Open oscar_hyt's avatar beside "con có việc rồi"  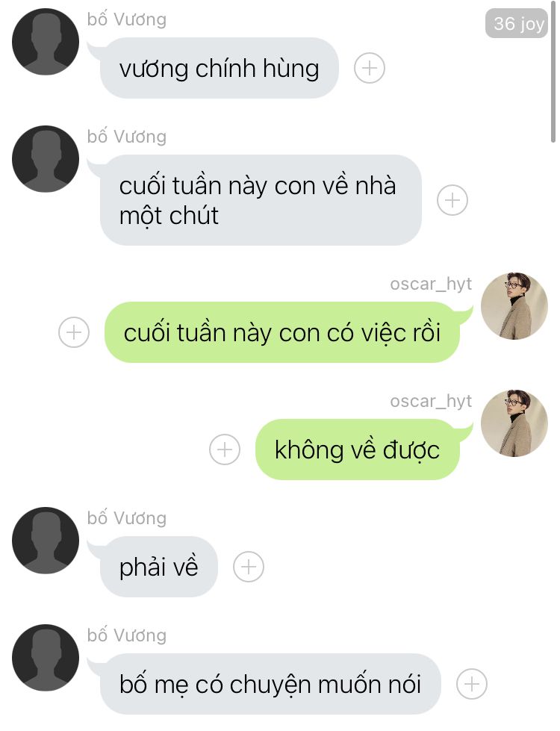(x=514, y=306)
